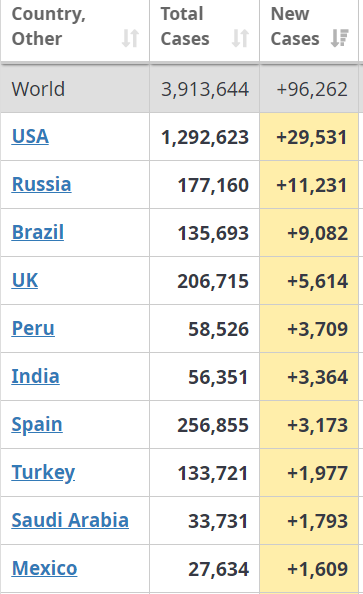The width and height of the screenshot is (363, 594).
Task: Sort by Total Cases arrows icon
Action: tap(240, 38)
